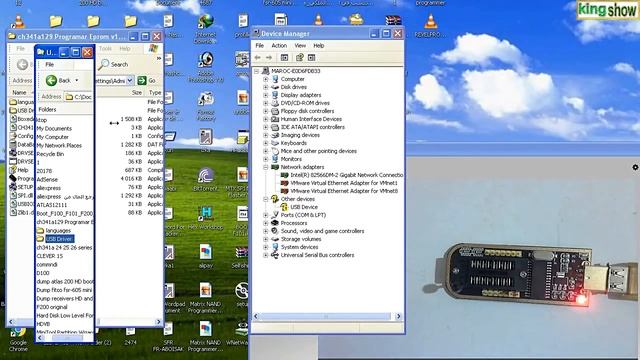The width and height of the screenshot is (640, 360).
Task: Collapse the Network adapters node
Action: click(266, 167)
